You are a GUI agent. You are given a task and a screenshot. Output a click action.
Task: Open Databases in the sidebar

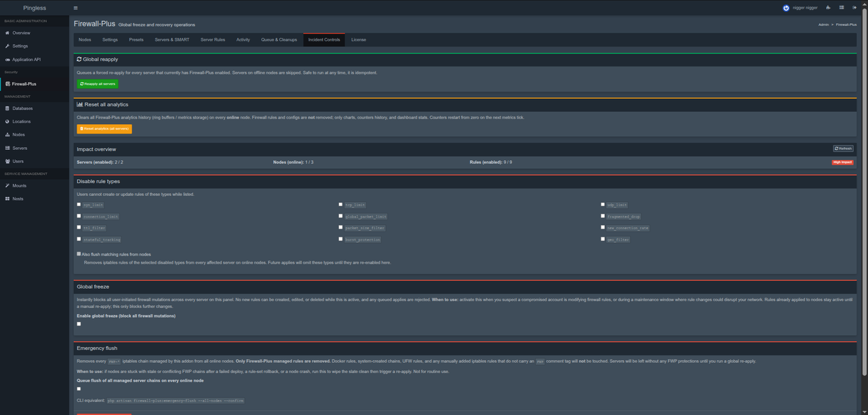(34, 108)
